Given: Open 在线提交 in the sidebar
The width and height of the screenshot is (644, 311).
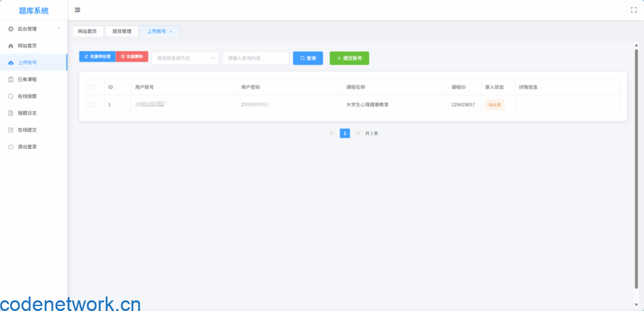Looking at the screenshot, I should [x=27, y=130].
